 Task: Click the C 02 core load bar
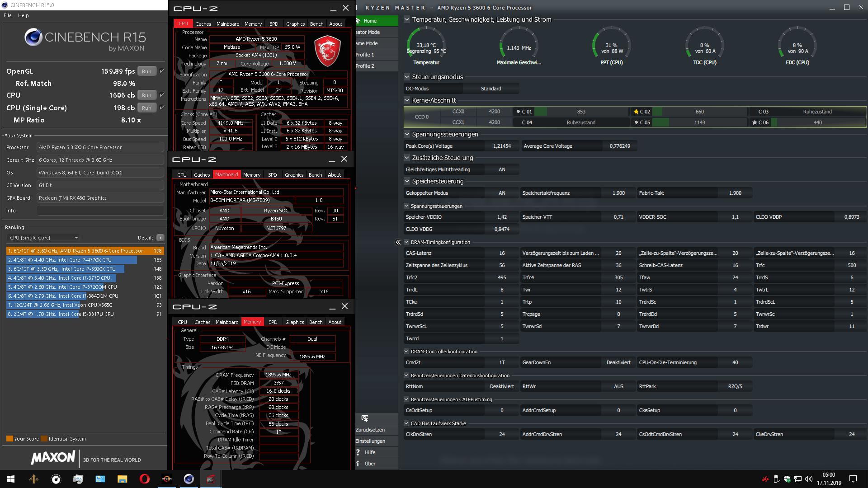(699, 112)
